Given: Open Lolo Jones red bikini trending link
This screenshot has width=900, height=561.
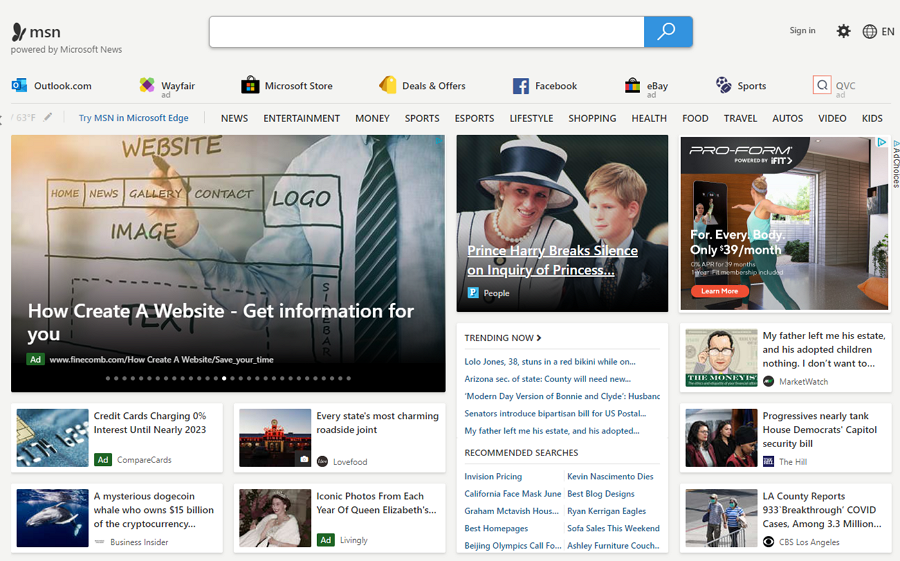Looking at the screenshot, I should coord(550,362).
